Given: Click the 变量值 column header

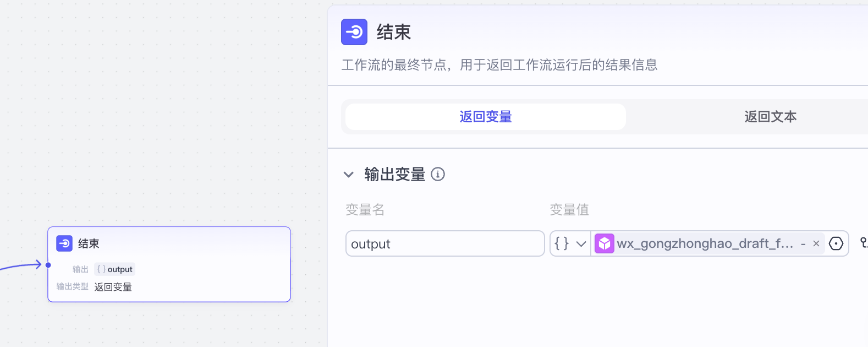Looking at the screenshot, I should (x=569, y=209).
